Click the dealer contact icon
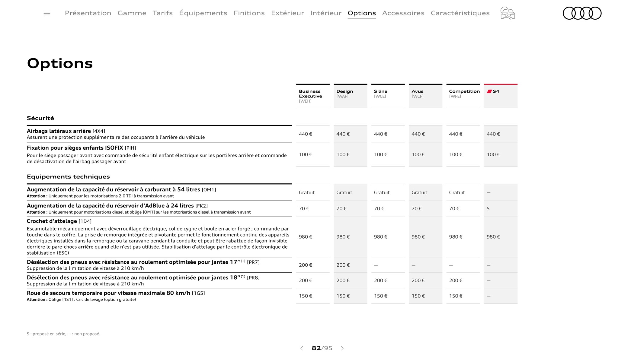 coord(508,13)
